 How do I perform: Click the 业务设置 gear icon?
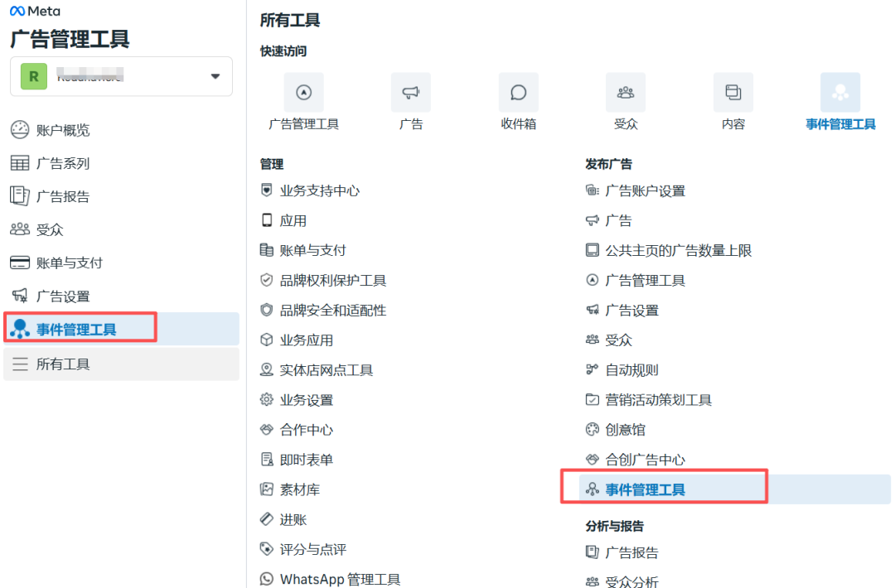(x=267, y=399)
